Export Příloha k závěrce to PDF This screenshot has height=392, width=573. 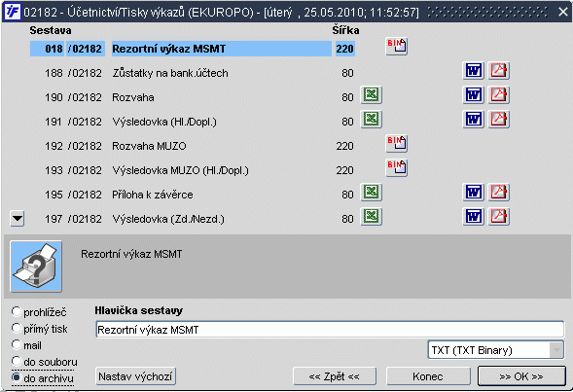pyautogui.click(x=499, y=193)
